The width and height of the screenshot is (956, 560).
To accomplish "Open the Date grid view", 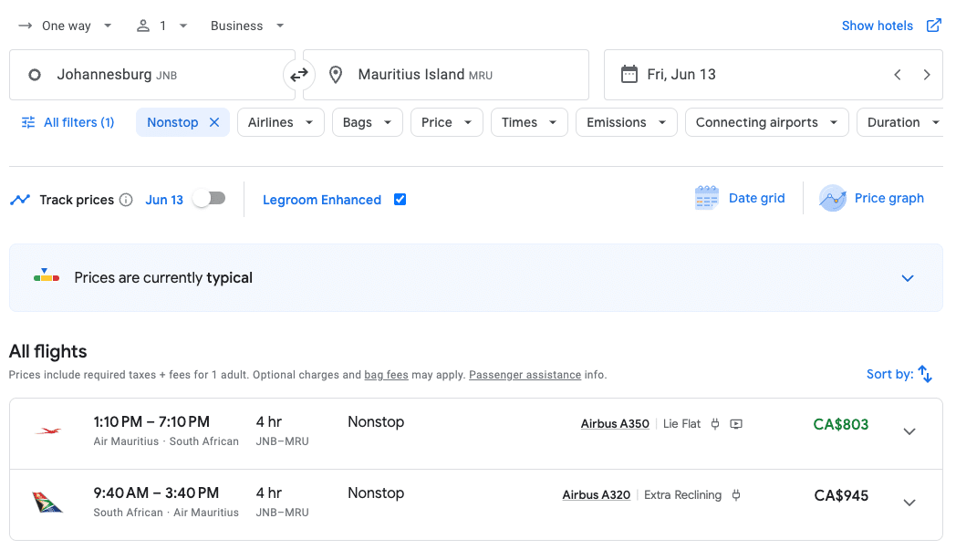I will click(740, 198).
